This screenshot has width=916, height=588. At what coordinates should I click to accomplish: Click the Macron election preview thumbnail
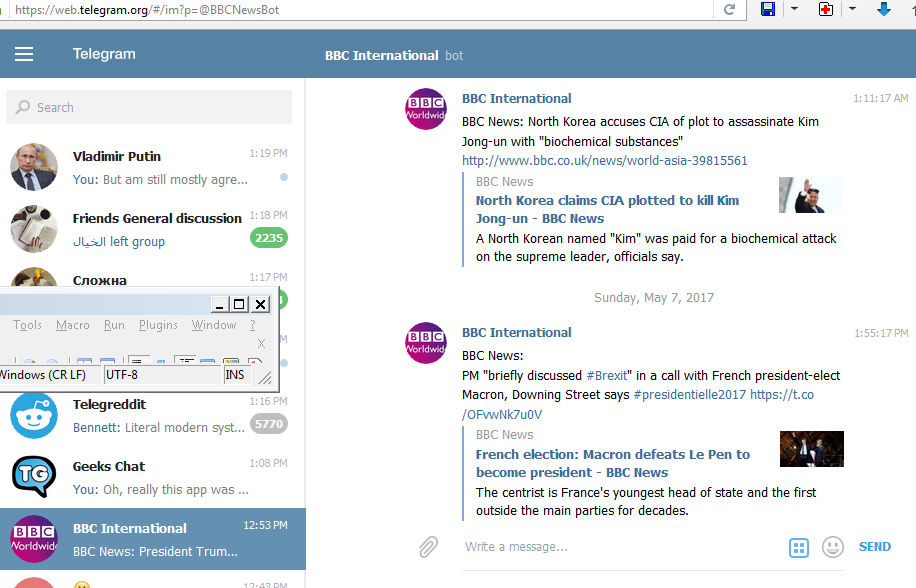811,449
